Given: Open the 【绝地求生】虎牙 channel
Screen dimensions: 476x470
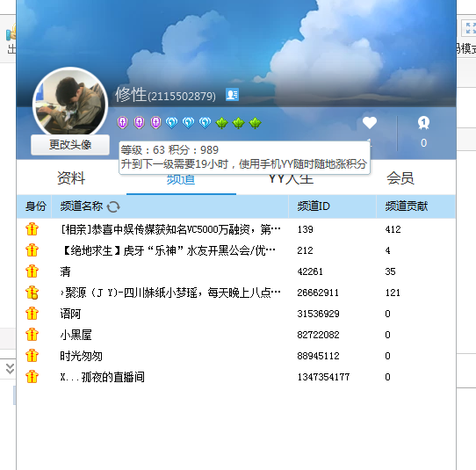Looking at the screenshot, I should point(168,250).
